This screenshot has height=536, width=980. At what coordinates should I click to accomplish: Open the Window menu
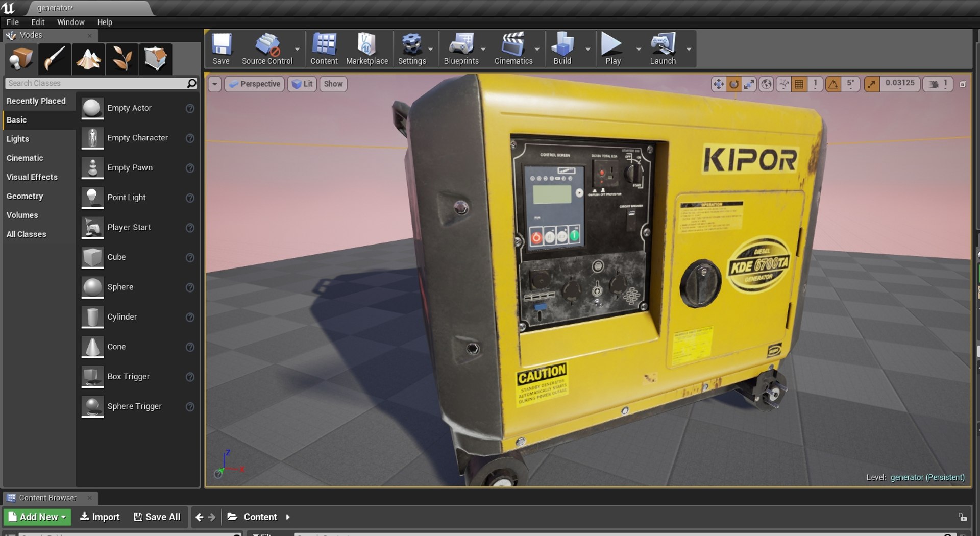pyautogui.click(x=70, y=22)
